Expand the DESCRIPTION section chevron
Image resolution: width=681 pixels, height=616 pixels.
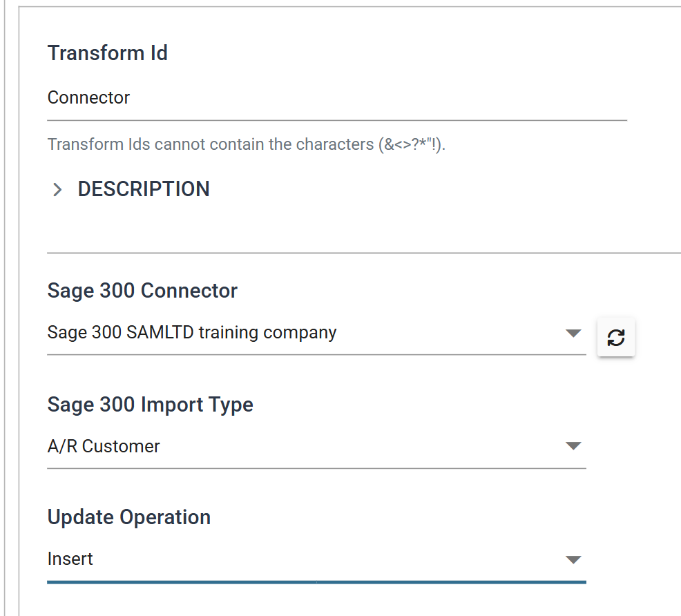[x=57, y=190]
